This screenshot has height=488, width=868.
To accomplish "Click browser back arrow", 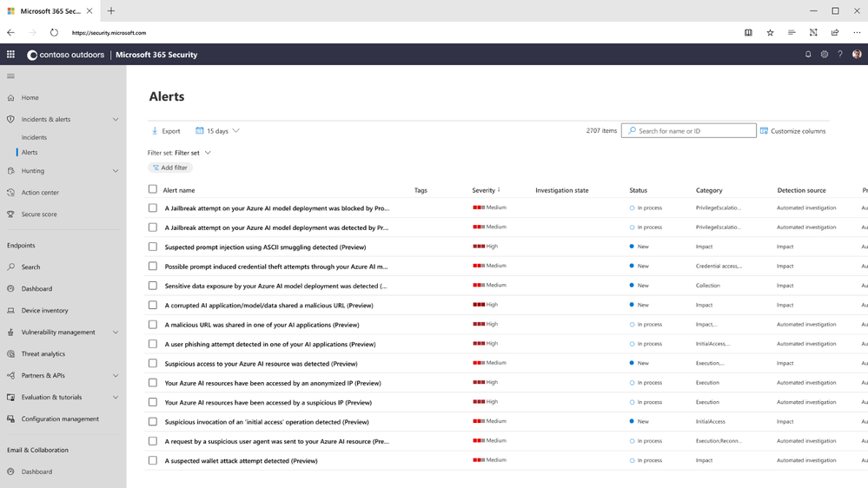I will click(10, 33).
